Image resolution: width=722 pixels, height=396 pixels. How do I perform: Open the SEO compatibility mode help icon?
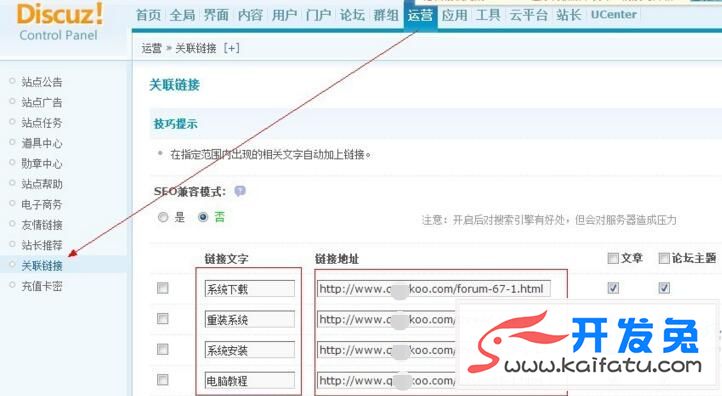239,191
